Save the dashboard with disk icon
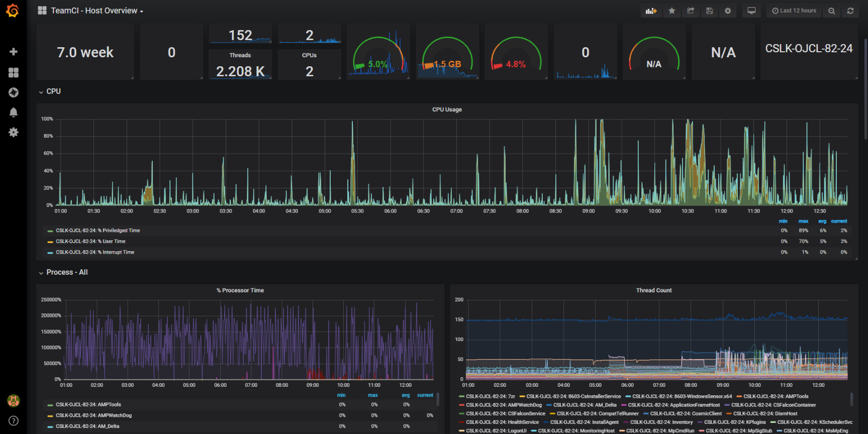 709,11
